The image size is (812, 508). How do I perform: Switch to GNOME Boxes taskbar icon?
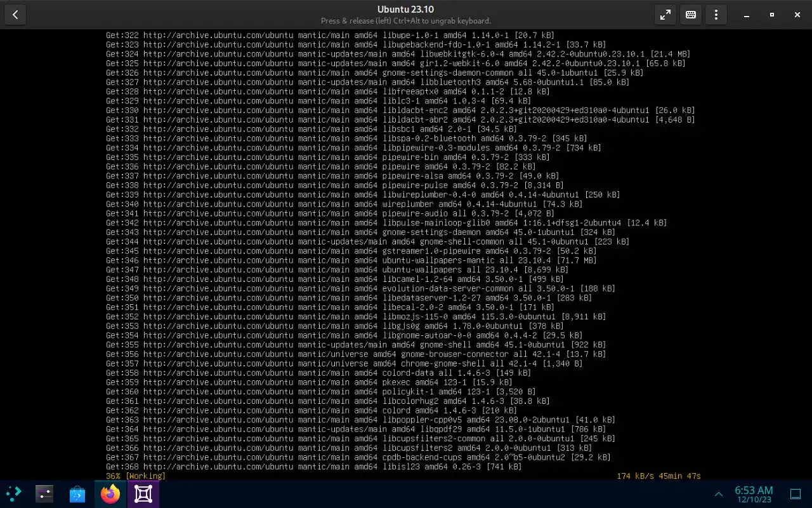(x=143, y=494)
